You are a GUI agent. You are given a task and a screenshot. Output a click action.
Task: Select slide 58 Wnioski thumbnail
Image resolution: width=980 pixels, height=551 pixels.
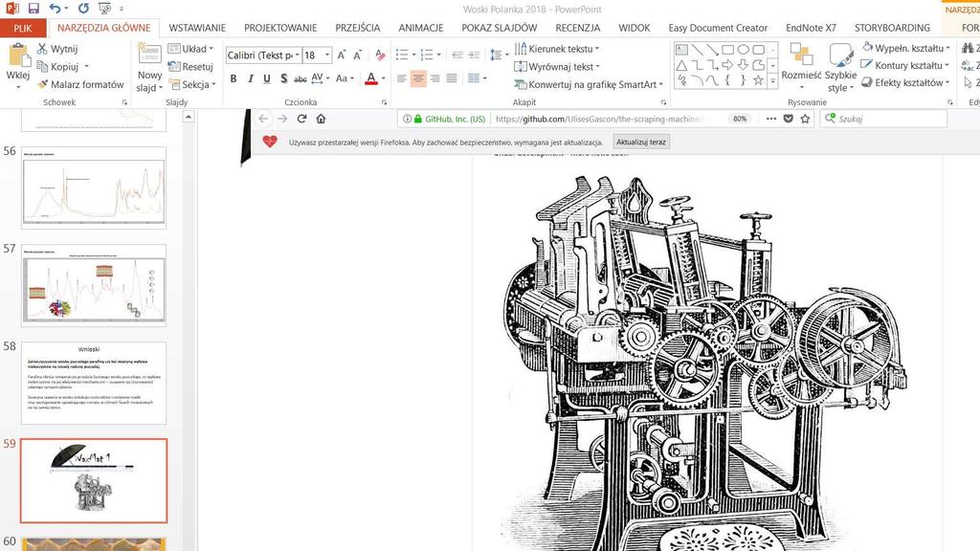pyautogui.click(x=94, y=383)
